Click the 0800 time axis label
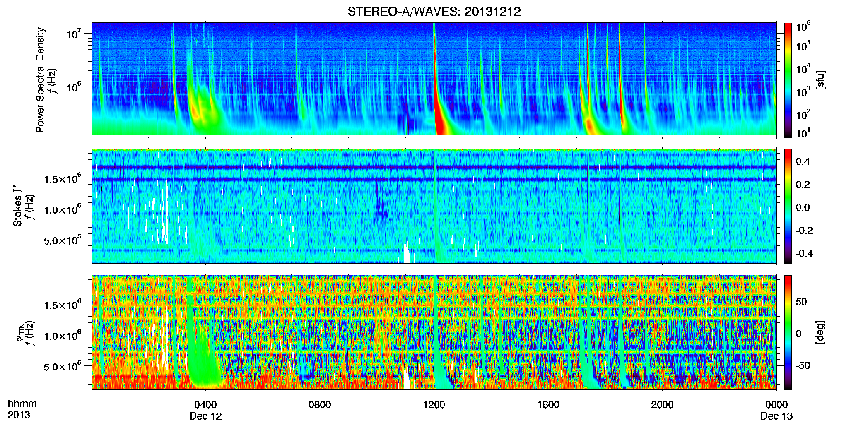868x447 pixels. (x=320, y=405)
